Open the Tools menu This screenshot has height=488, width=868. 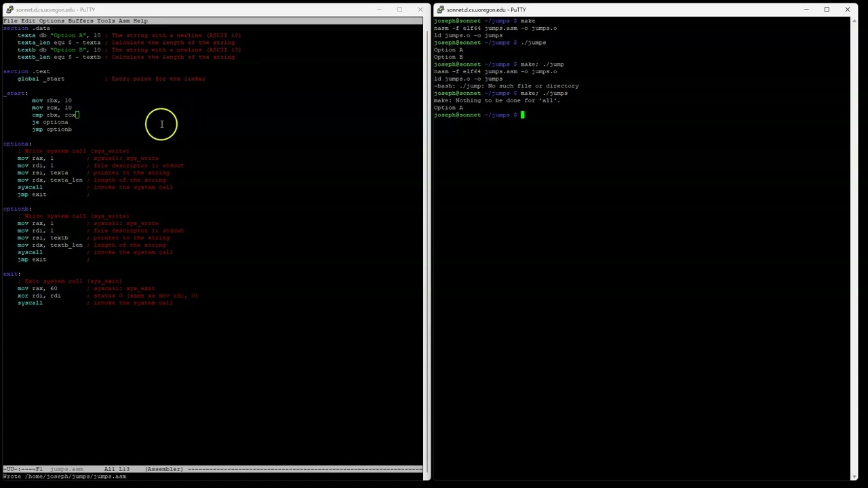click(x=106, y=21)
